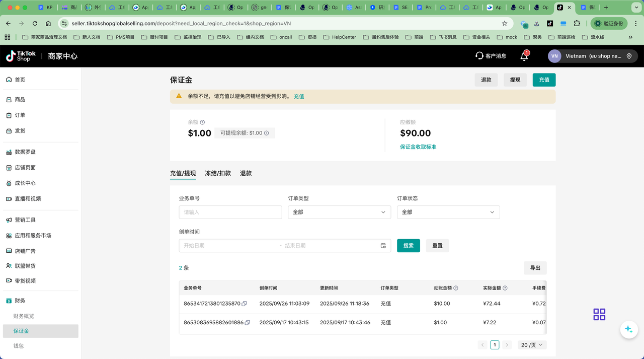The image size is (644, 359).
Task: Click the notification bell icon
Action: pos(524,56)
